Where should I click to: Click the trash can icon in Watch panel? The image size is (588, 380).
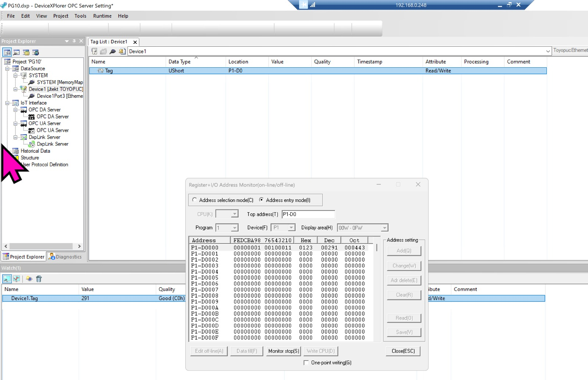point(39,279)
